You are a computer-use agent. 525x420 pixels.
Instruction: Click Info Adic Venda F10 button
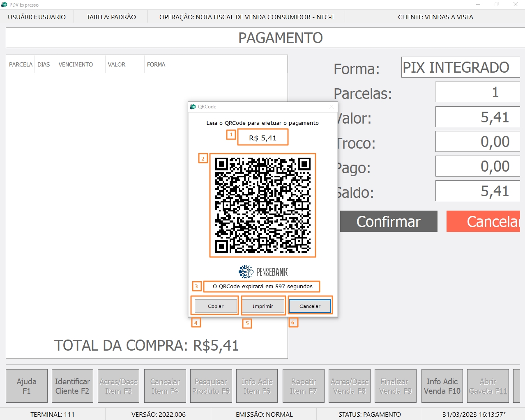pos(442,386)
